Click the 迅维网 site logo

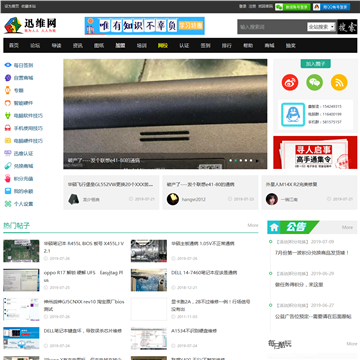[30, 26]
